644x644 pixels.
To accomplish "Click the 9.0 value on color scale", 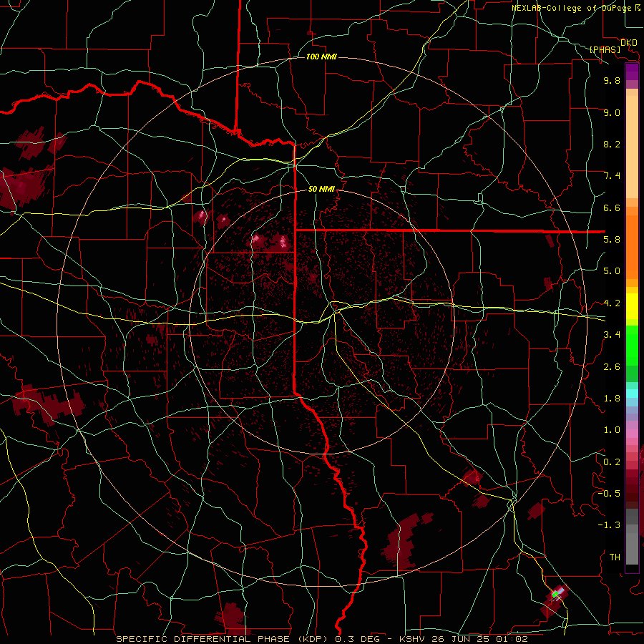I will (612, 112).
